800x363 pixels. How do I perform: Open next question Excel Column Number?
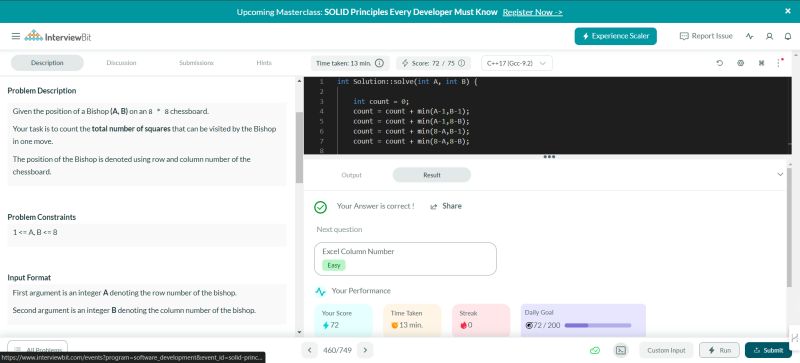click(x=405, y=259)
